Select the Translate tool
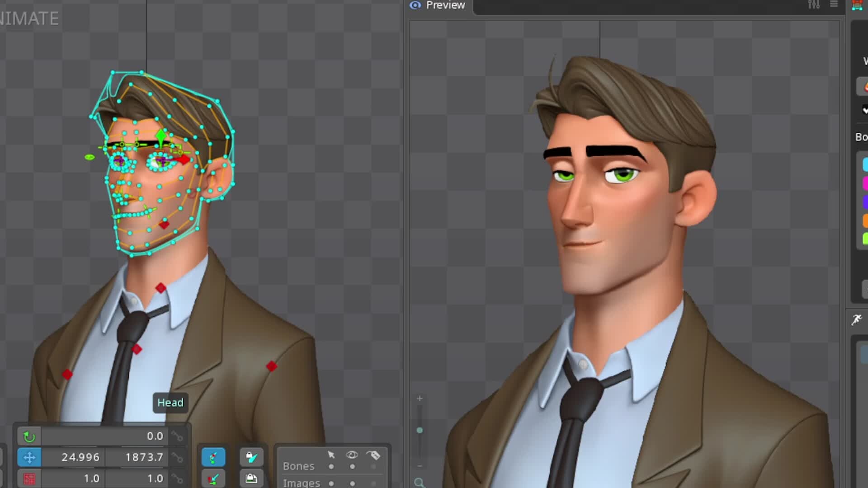868x488 pixels. coord(29,457)
